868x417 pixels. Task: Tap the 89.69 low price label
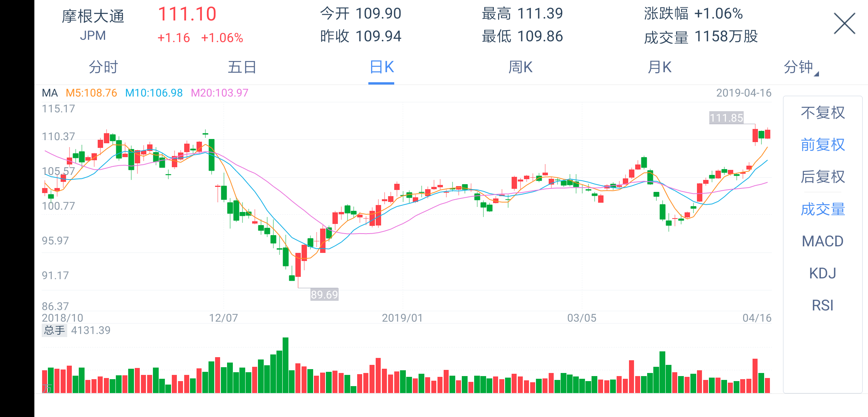click(x=324, y=295)
